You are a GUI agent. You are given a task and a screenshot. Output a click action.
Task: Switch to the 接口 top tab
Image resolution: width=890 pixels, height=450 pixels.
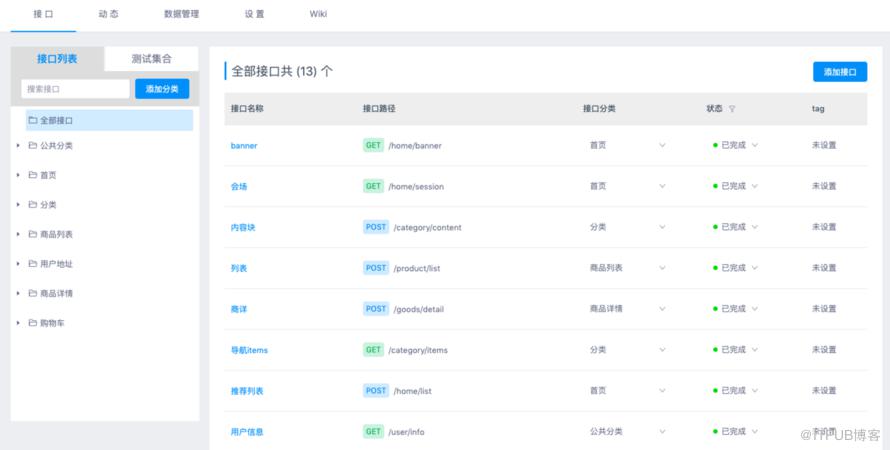(43, 14)
